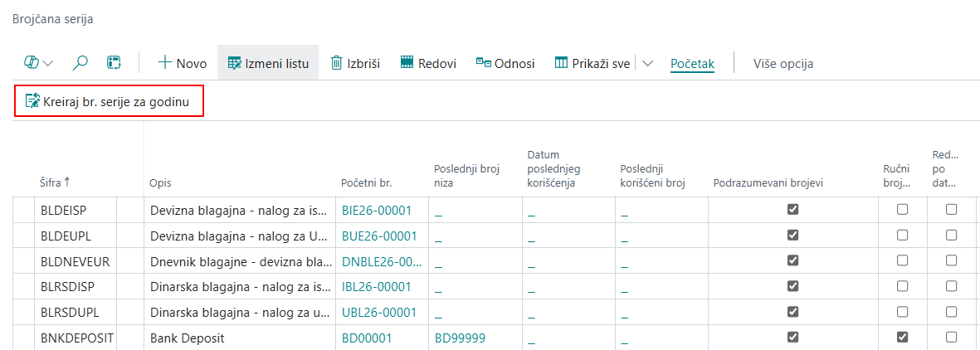Select the Početak tab
980x350 pixels.
692,63
